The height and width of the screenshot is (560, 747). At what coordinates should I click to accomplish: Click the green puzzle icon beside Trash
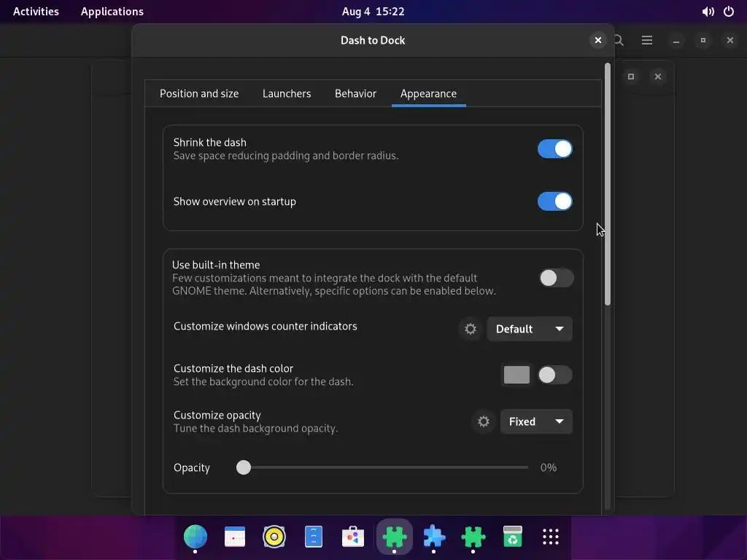click(473, 537)
